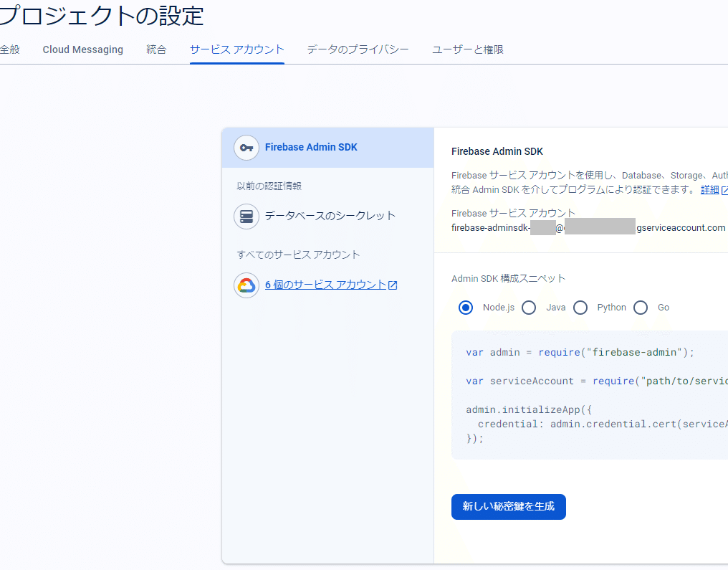Switch to the Cloud Messaging tab
This screenshot has width=728, height=570.
82,49
